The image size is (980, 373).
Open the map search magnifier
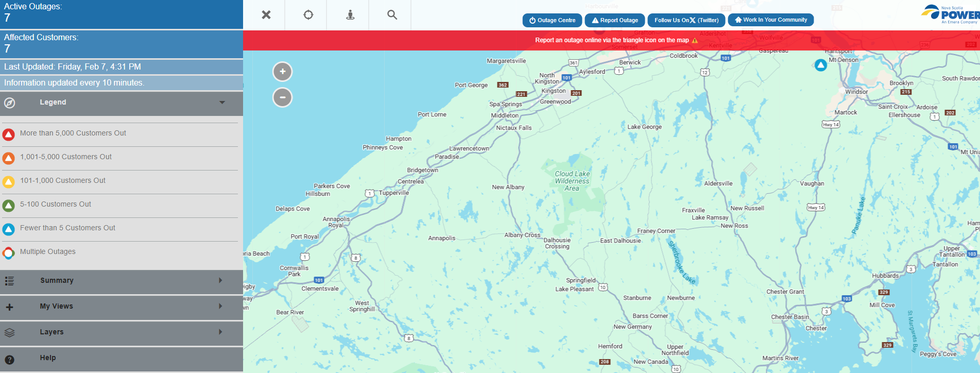392,15
